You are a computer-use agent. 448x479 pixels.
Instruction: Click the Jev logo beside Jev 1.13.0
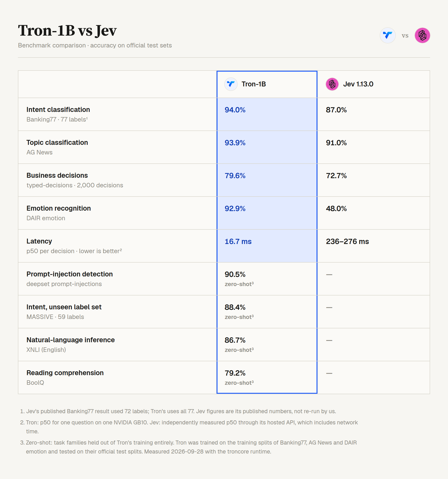pos(332,84)
